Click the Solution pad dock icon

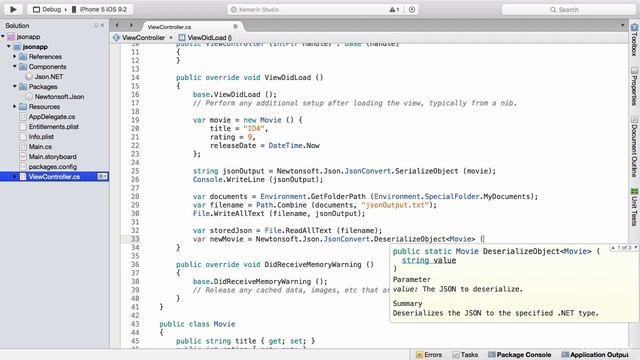click(96, 25)
